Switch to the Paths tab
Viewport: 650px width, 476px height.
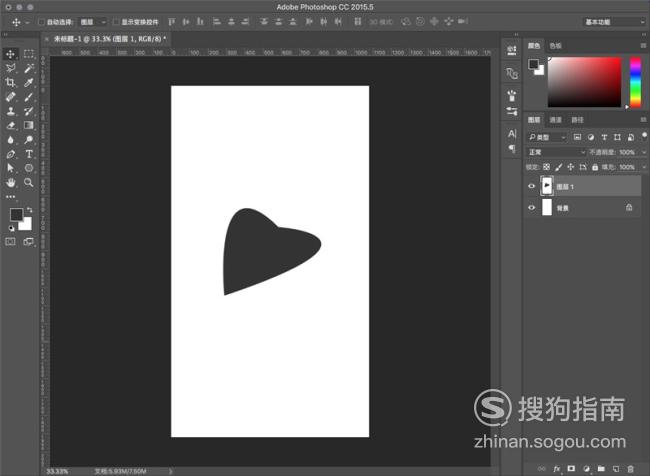[x=577, y=120]
